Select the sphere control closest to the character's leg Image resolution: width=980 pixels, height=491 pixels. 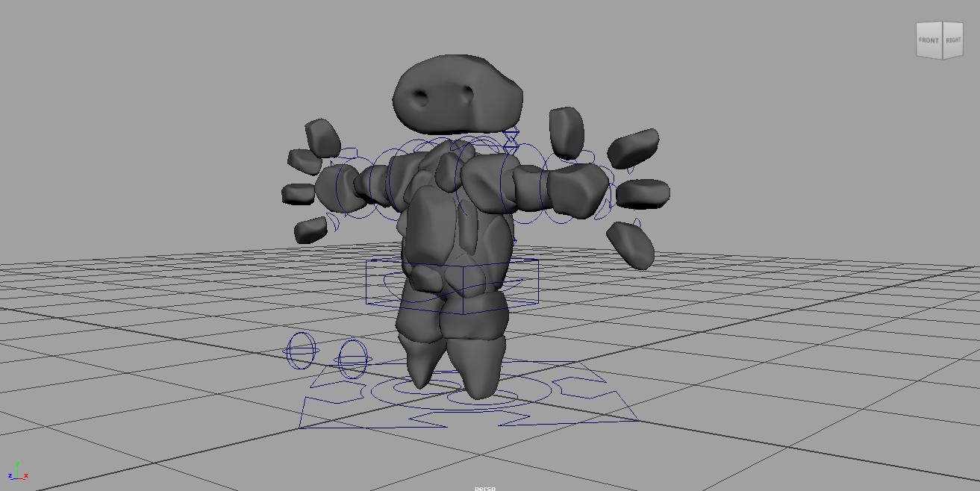point(352,360)
